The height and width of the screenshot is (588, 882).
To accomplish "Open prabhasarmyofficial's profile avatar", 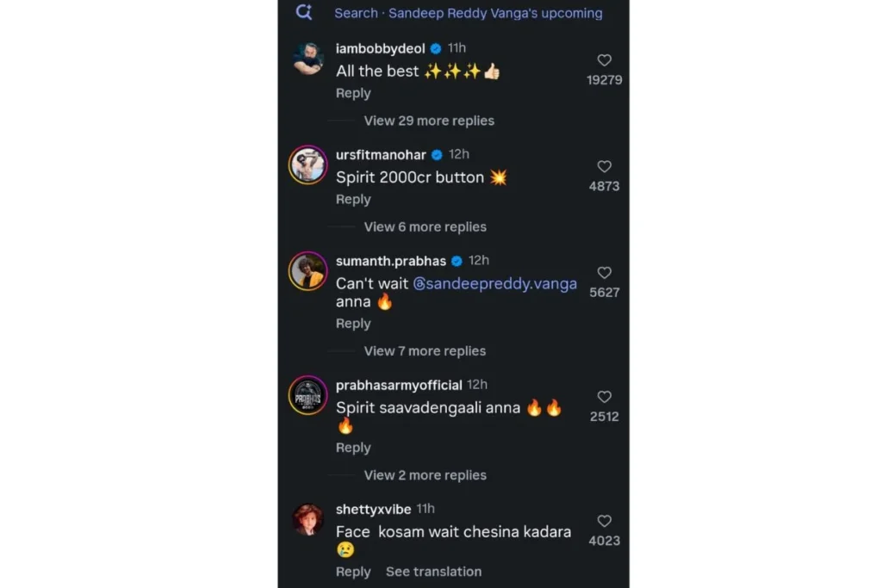I will coord(307,395).
